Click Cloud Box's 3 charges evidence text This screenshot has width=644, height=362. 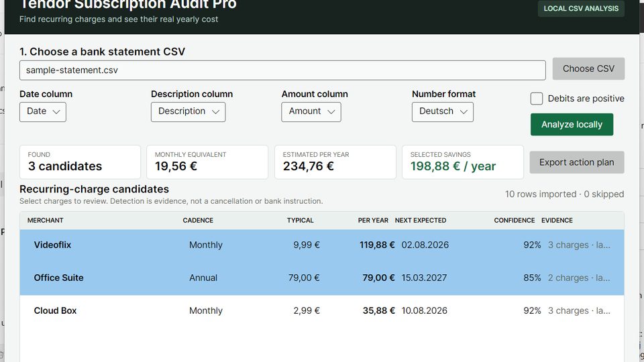[x=579, y=310]
